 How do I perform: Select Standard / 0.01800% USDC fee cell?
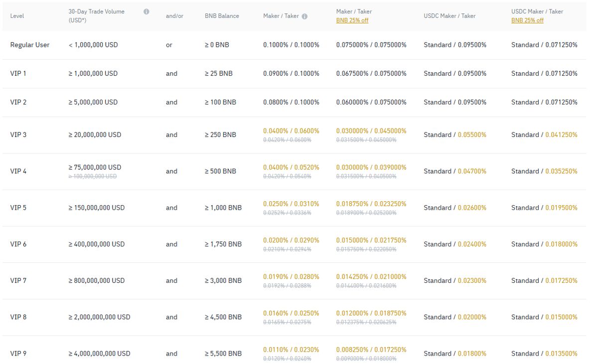[x=454, y=354]
